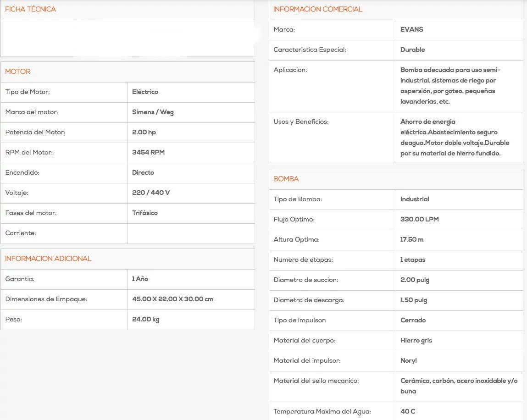Select the EVANS brand value
527x420 pixels.
(x=411, y=29)
